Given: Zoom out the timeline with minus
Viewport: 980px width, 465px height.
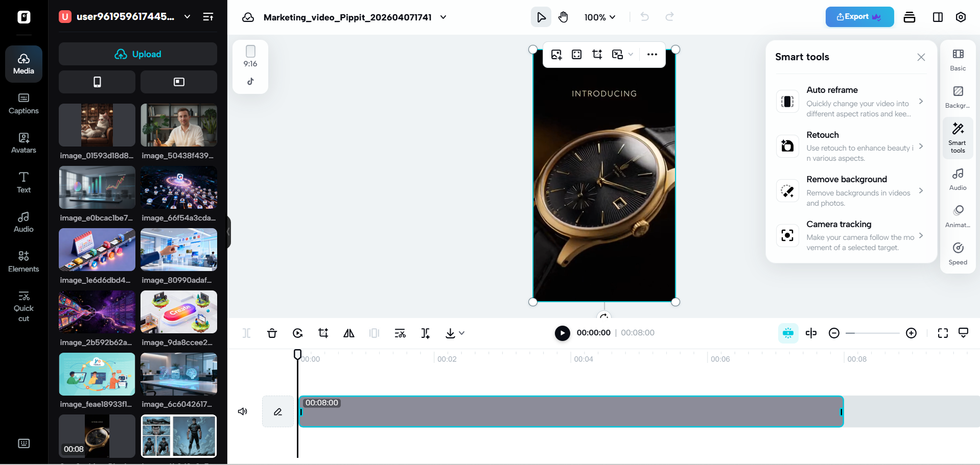Looking at the screenshot, I should [834, 333].
